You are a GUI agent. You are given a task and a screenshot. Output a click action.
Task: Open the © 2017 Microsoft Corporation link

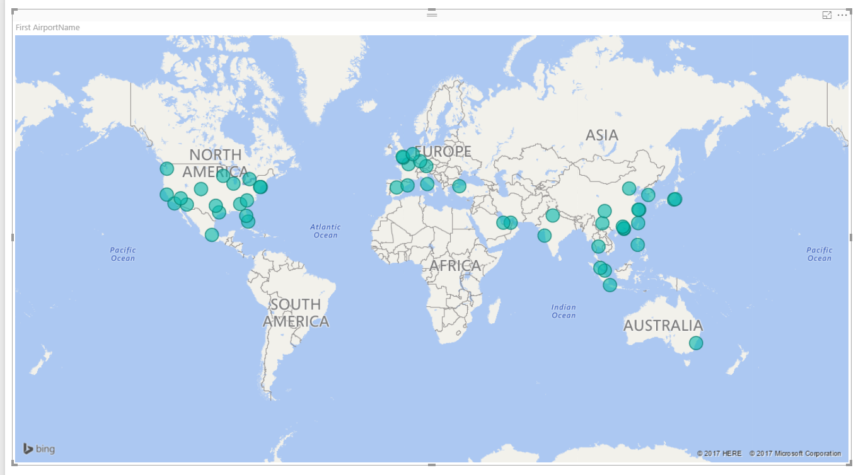[x=795, y=453]
